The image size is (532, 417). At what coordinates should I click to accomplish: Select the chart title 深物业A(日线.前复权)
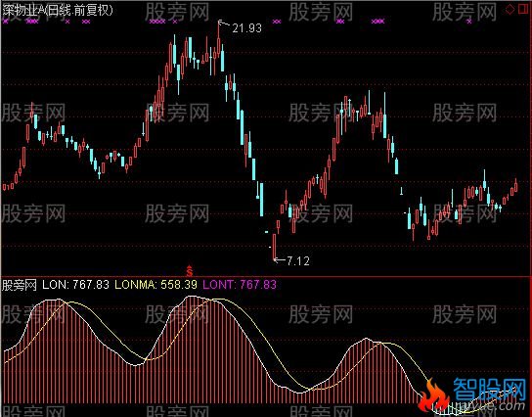click(x=58, y=10)
